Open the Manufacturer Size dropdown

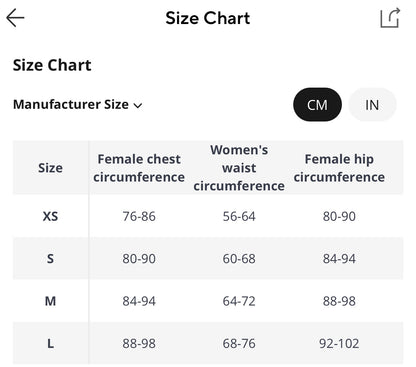[x=78, y=105]
